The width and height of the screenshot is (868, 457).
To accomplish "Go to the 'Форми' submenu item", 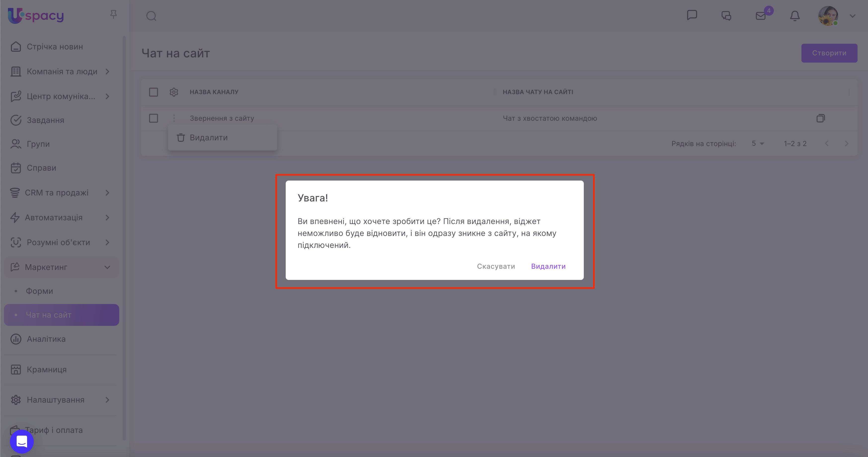I will pos(39,291).
